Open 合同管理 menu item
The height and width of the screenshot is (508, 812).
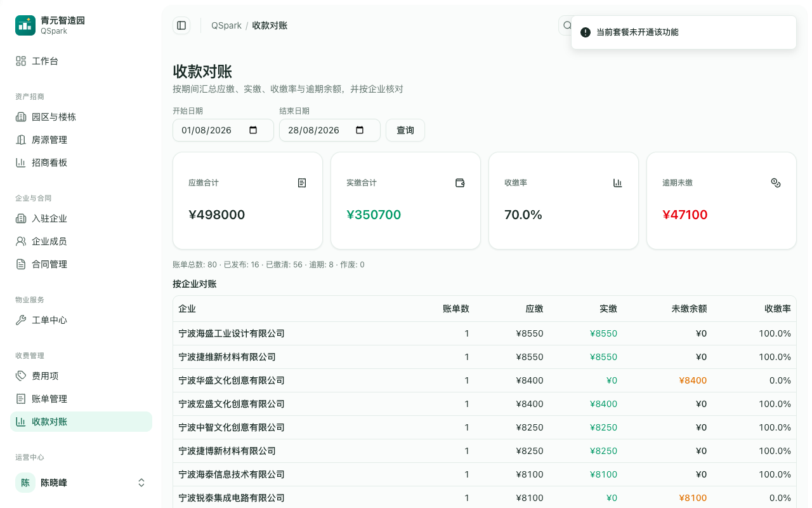tap(81, 264)
